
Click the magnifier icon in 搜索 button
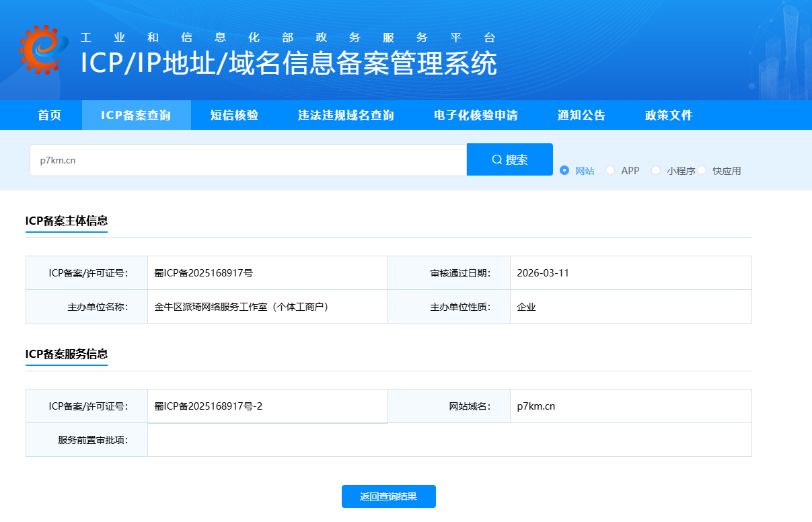(x=497, y=159)
